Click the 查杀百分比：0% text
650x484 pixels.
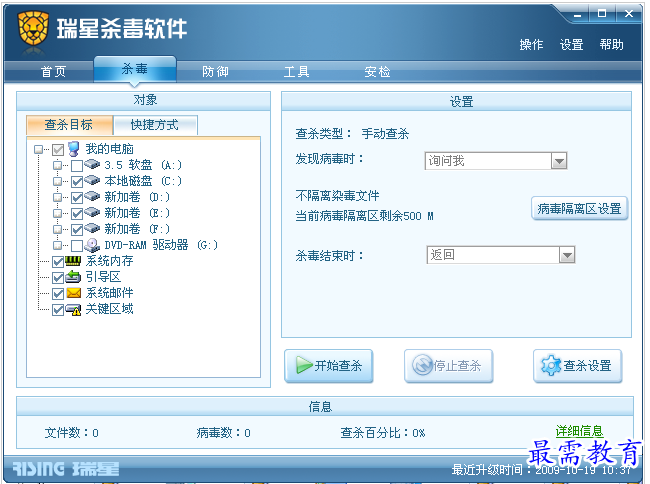click(x=383, y=433)
